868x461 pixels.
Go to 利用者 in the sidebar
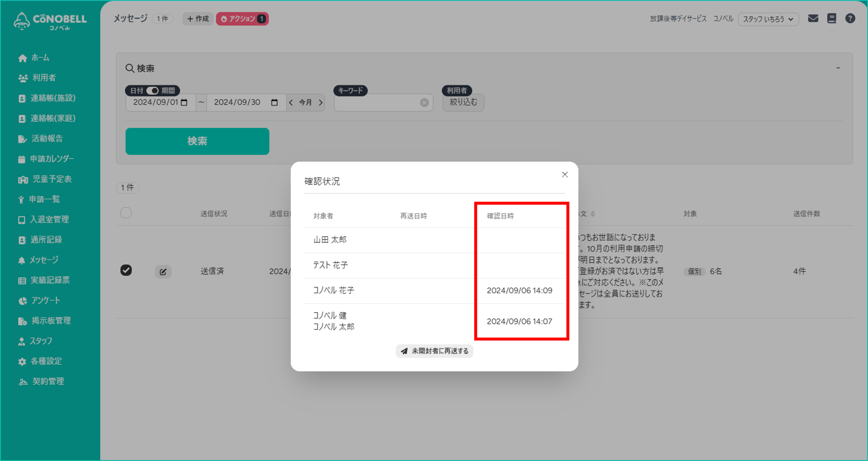click(37, 78)
